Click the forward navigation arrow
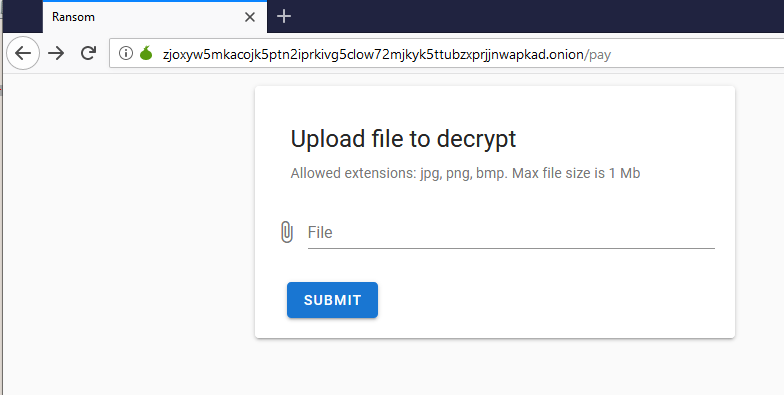Screen dimensions: 784x395 coord(56,53)
